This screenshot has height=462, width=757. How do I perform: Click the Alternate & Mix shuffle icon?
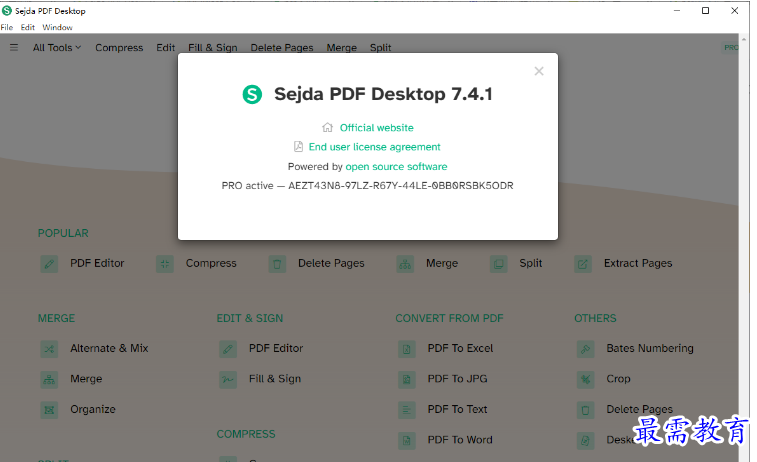(x=49, y=349)
